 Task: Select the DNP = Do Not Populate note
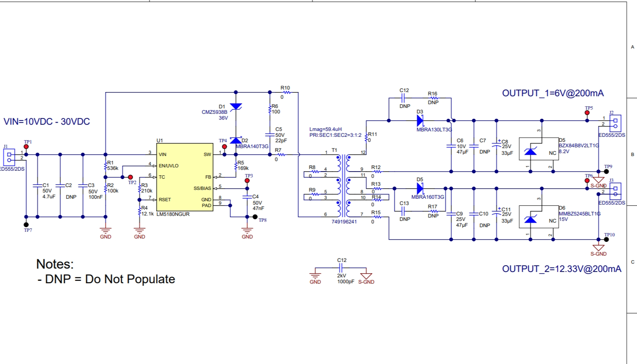coord(106,279)
